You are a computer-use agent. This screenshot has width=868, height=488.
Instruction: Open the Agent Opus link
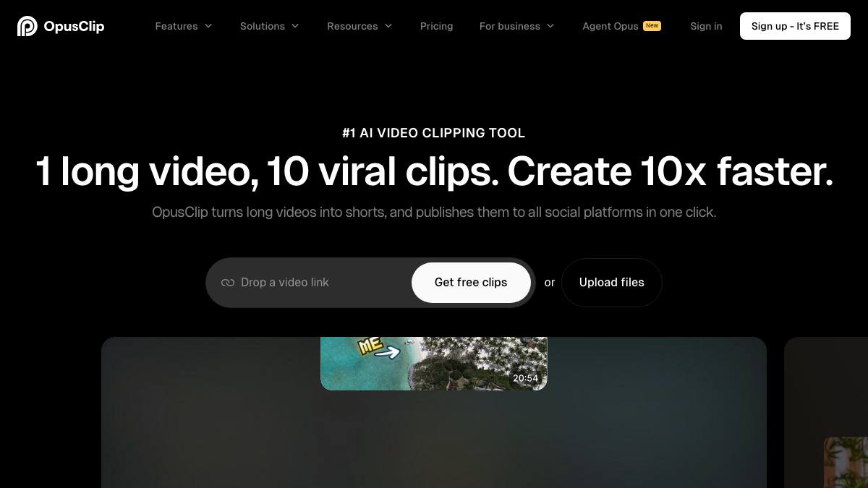point(610,26)
